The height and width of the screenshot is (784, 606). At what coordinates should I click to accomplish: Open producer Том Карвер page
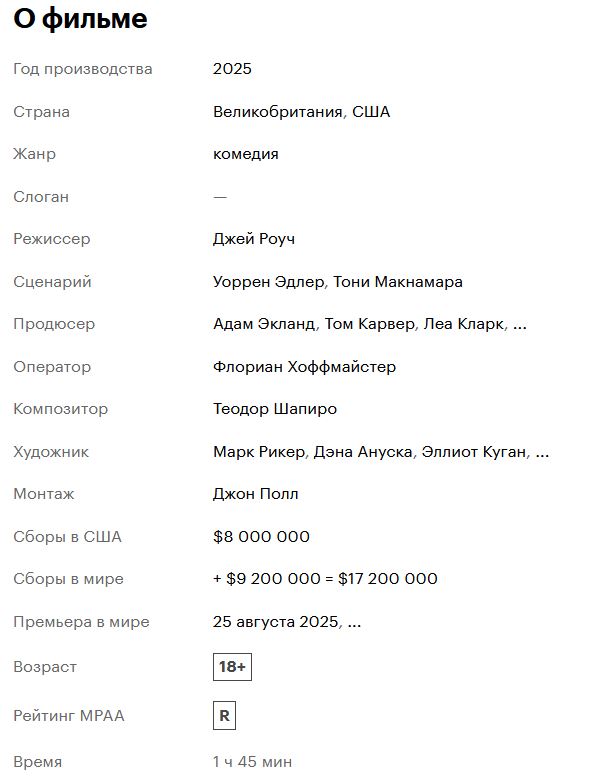pyautogui.click(x=370, y=324)
